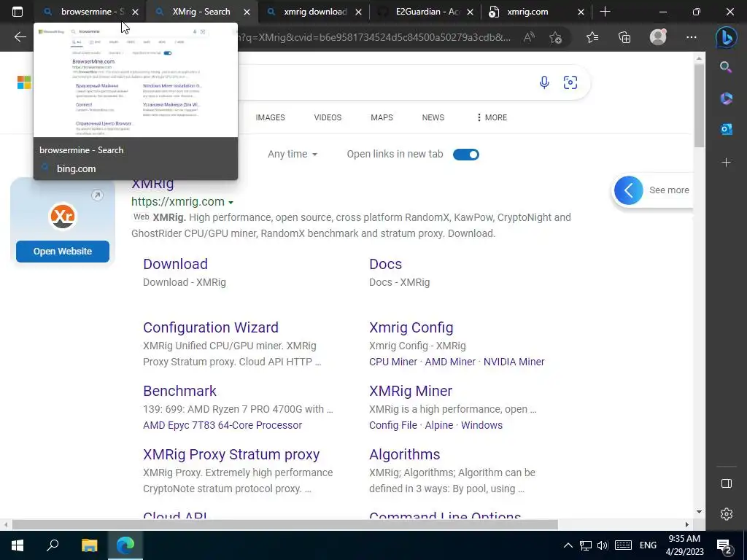Toggle the Open links in new tab switch
Image resolution: width=747 pixels, height=560 pixels.
coord(466,155)
